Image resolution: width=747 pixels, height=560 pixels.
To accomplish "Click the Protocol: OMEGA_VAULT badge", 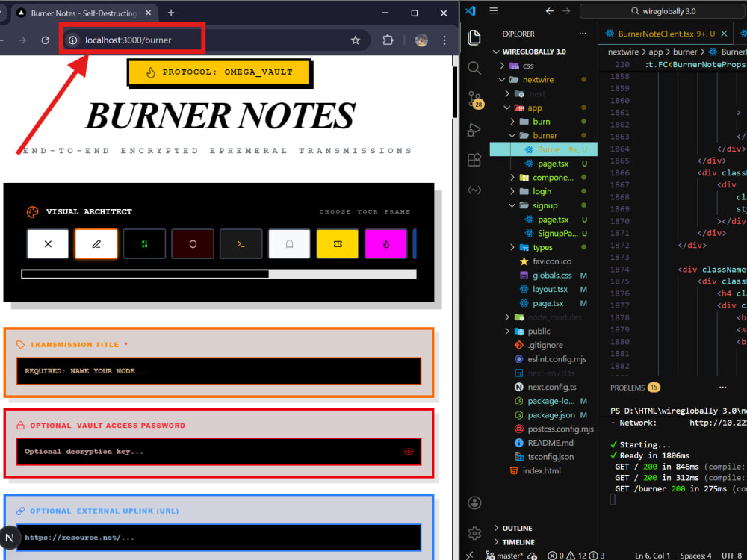I will [x=219, y=72].
